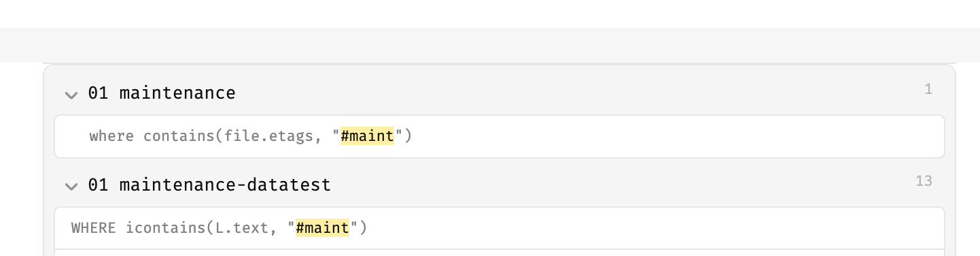This screenshot has width=980, height=256.
Task: Click the gray header bar at the top
Action: pos(490,45)
